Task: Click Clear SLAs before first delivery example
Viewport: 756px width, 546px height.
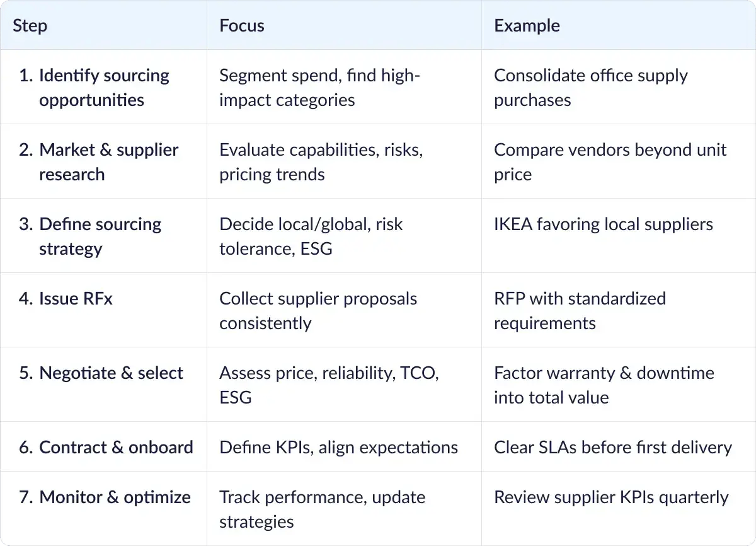Action: coord(612,447)
